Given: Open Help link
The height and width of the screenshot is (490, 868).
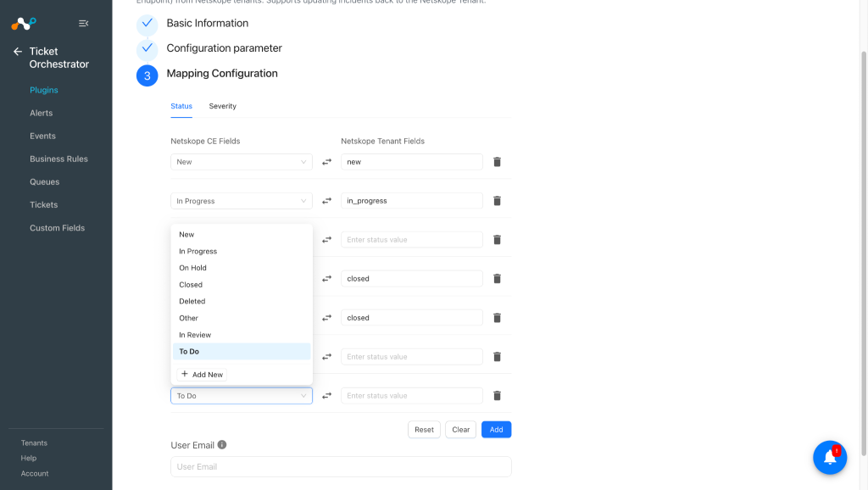Looking at the screenshot, I should 28,458.
